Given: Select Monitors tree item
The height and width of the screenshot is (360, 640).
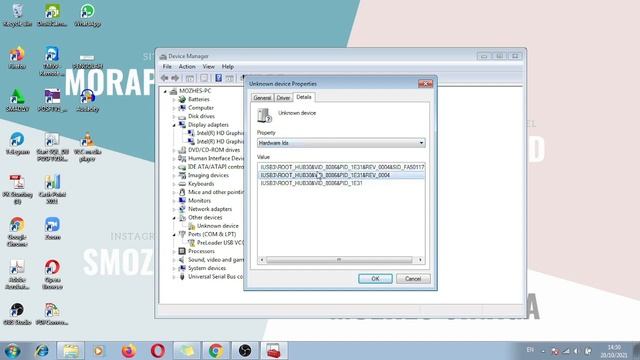Looking at the screenshot, I should pyautogui.click(x=199, y=201).
